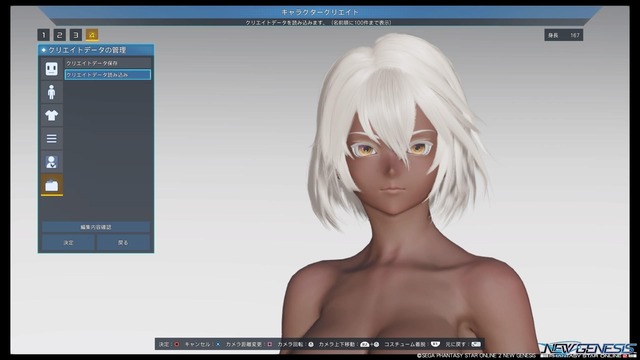Select the face editing icon
The image size is (640, 360).
(51, 69)
